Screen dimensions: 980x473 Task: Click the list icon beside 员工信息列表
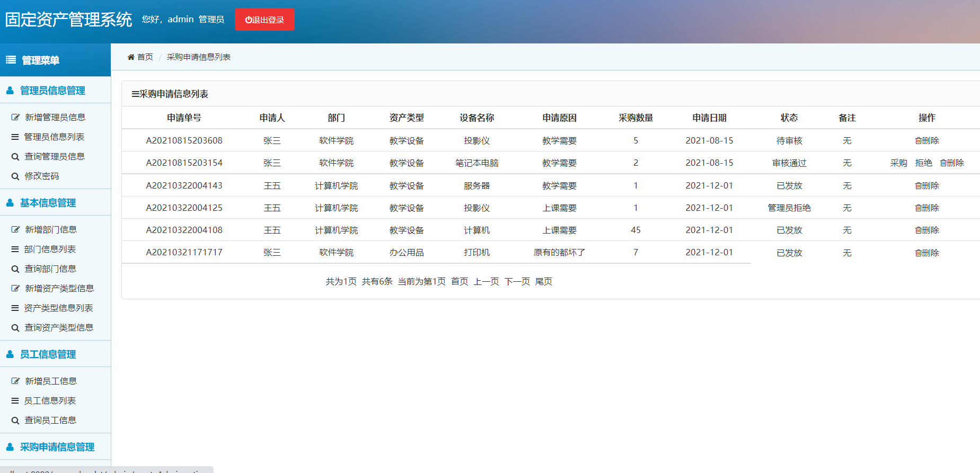click(x=15, y=401)
